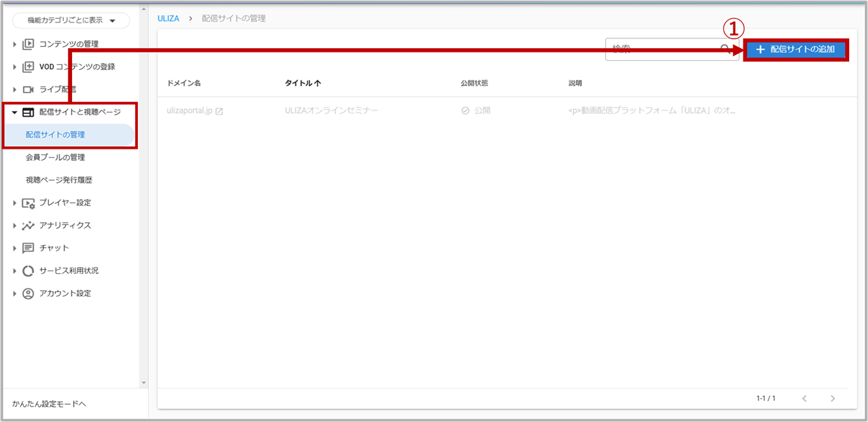Select 会員プールの管理 menu item

pyautogui.click(x=55, y=157)
